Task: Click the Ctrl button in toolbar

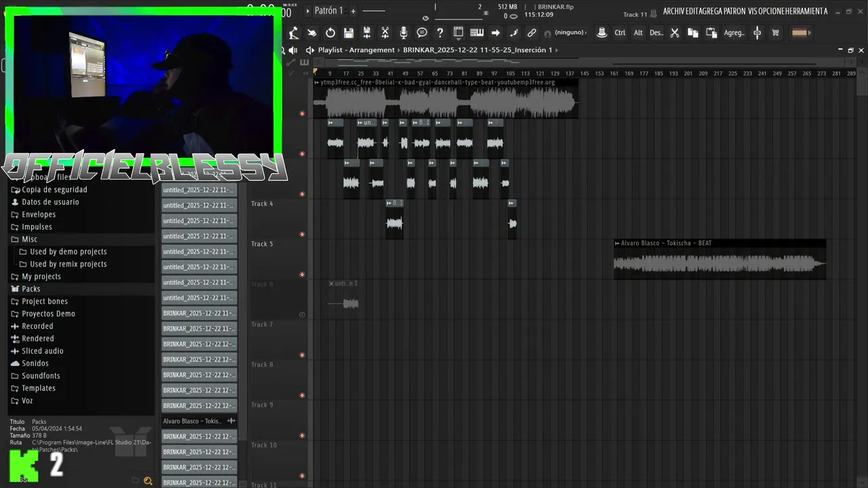Action: point(620,33)
